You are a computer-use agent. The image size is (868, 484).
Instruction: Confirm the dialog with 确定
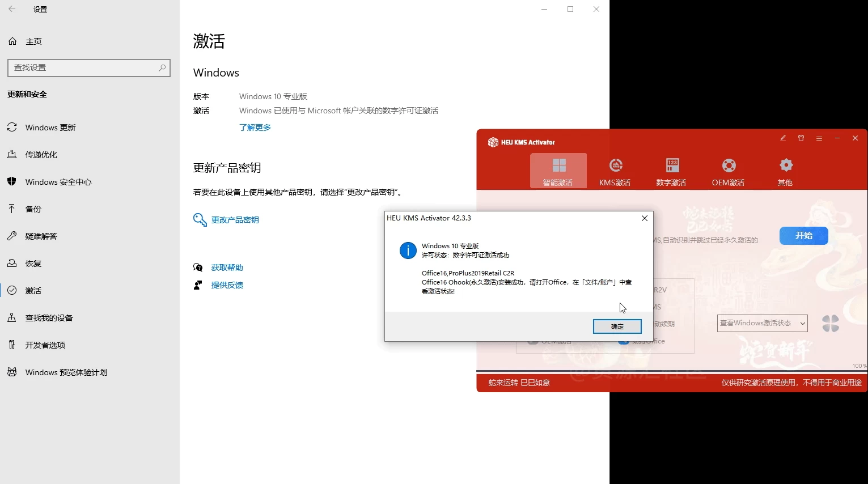point(617,326)
